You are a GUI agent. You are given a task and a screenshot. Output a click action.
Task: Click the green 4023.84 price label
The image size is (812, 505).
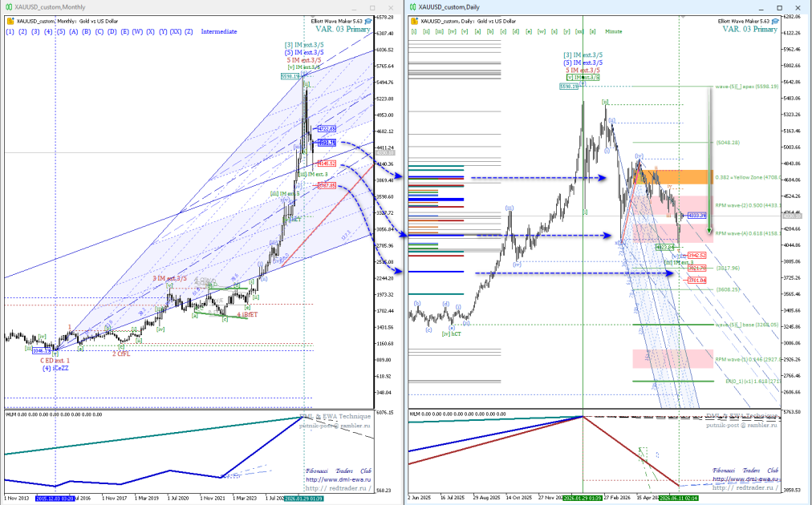click(664, 248)
